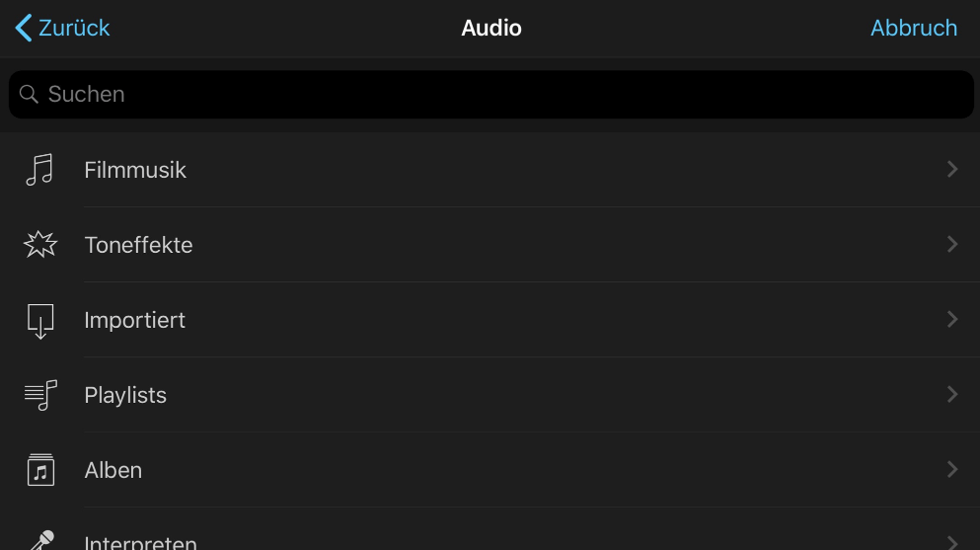Viewport: 980px width, 550px height.
Task: Click the magnifying glass search icon
Action: 29,95
